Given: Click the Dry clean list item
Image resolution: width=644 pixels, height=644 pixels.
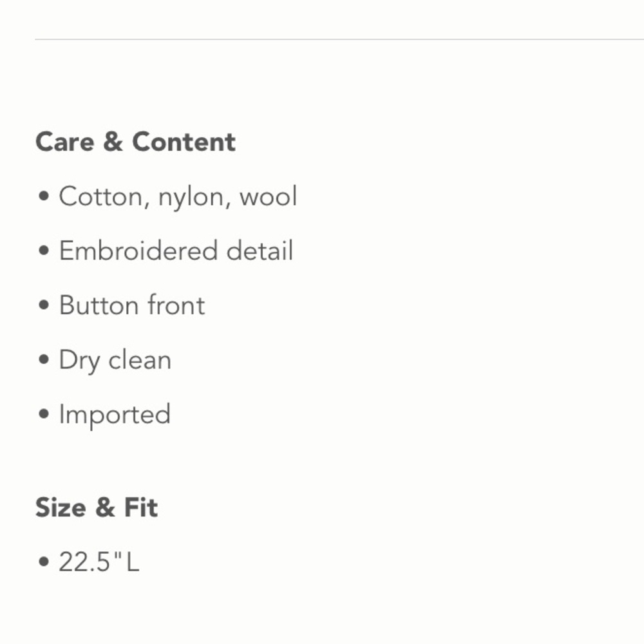Looking at the screenshot, I should pyautogui.click(x=115, y=361).
